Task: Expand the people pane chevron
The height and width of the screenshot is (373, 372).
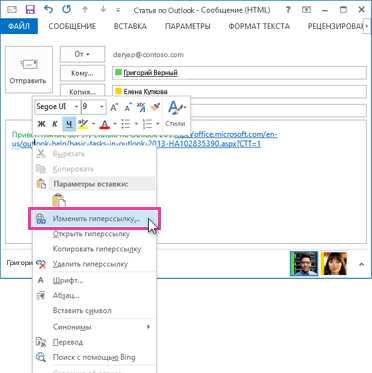Action: point(361,264)
